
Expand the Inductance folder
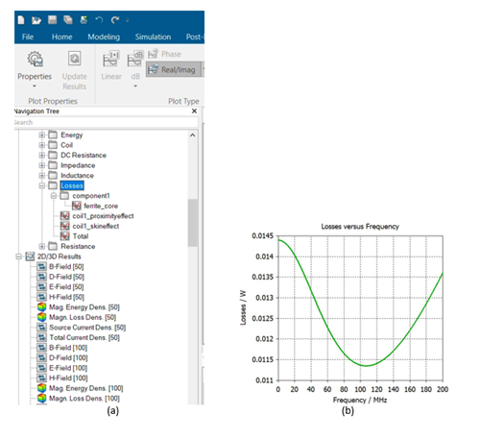click(x=42, y=175)
